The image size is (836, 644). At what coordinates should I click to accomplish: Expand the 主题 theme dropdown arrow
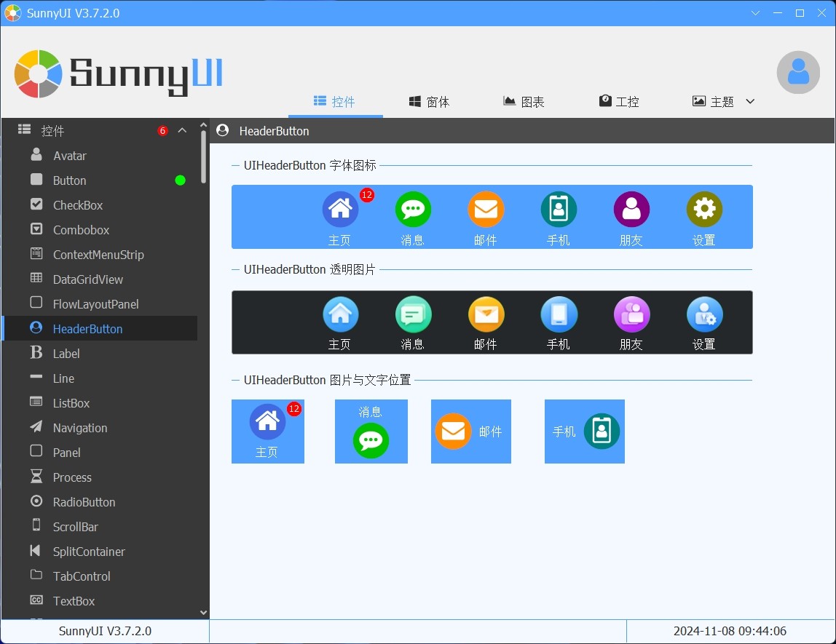point(750,102)
